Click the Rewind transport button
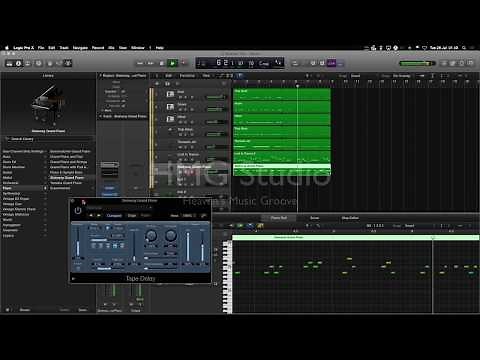Screen dimensions: 480x360 [x=140, y=63]
